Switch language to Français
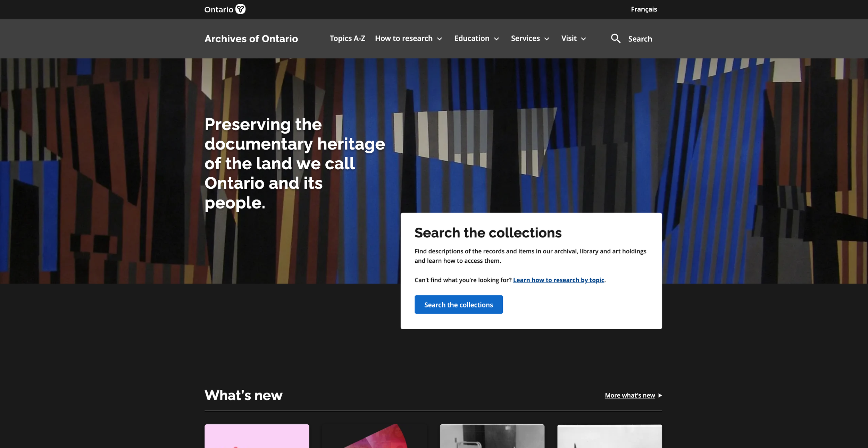 point(644,9)
